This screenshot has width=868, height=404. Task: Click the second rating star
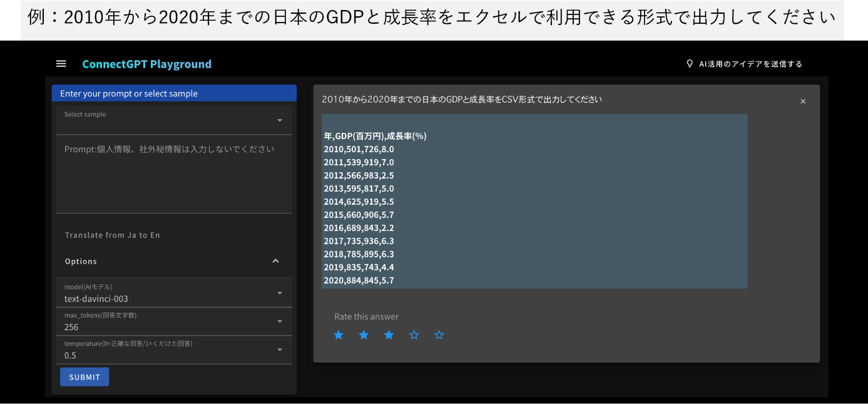tap(364, 335)
